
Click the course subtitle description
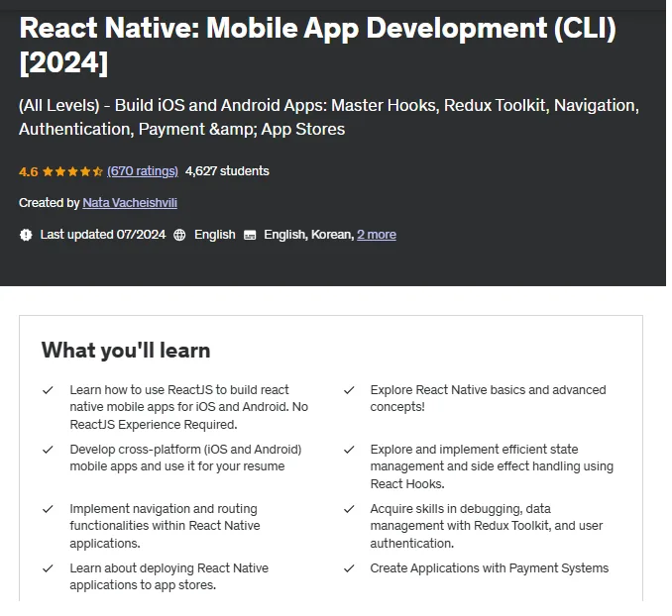coord(329,117)
